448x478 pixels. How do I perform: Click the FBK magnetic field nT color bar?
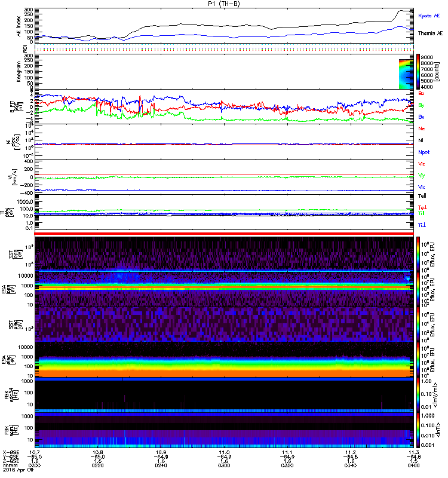418,430
